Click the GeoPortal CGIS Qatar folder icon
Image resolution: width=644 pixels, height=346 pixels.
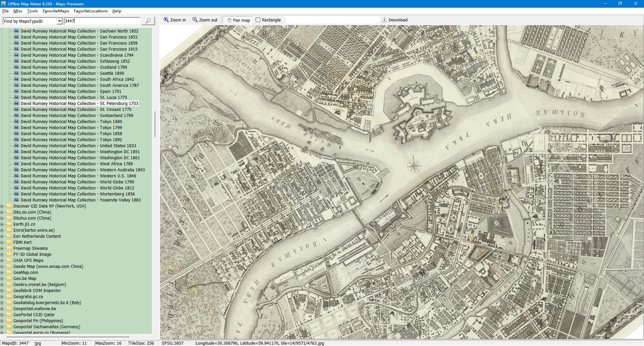point(9,315)
